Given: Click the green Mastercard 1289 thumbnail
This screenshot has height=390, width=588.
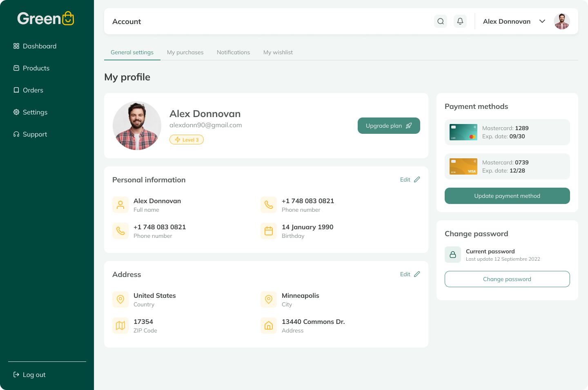Looking at the screenshot, I should click(463, 132).
